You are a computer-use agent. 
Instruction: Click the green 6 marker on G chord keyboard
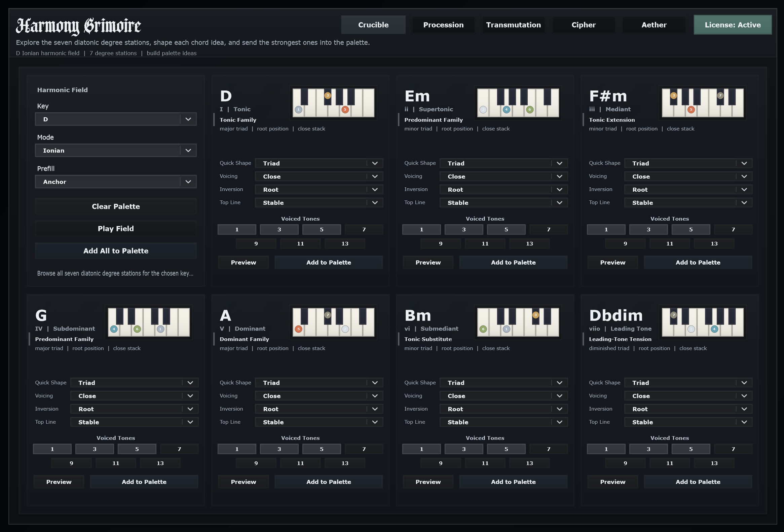pos(137,329)
